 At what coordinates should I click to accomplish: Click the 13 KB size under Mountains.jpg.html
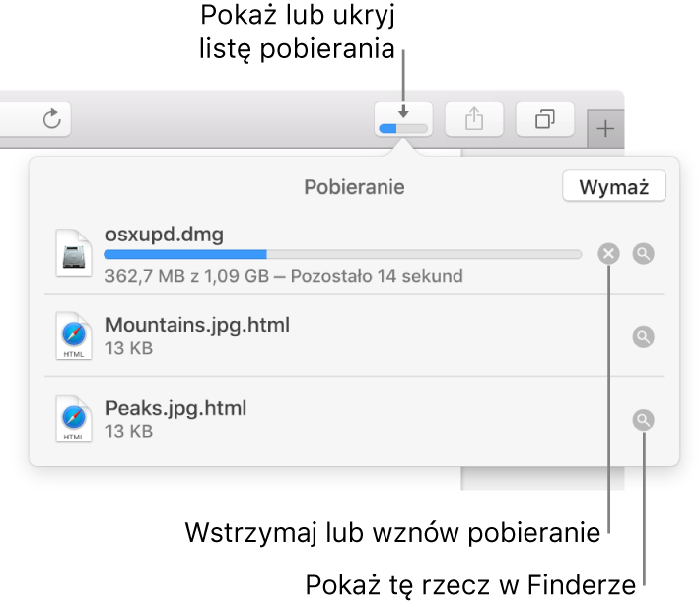(129, 348)
